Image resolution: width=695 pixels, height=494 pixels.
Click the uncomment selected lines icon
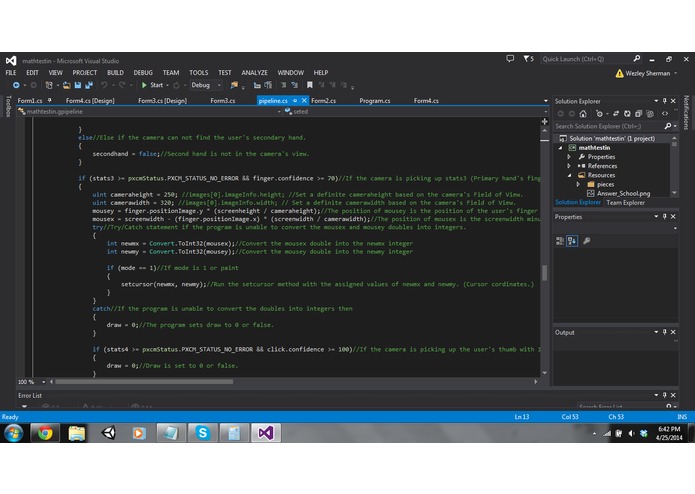tap(294, 85)
